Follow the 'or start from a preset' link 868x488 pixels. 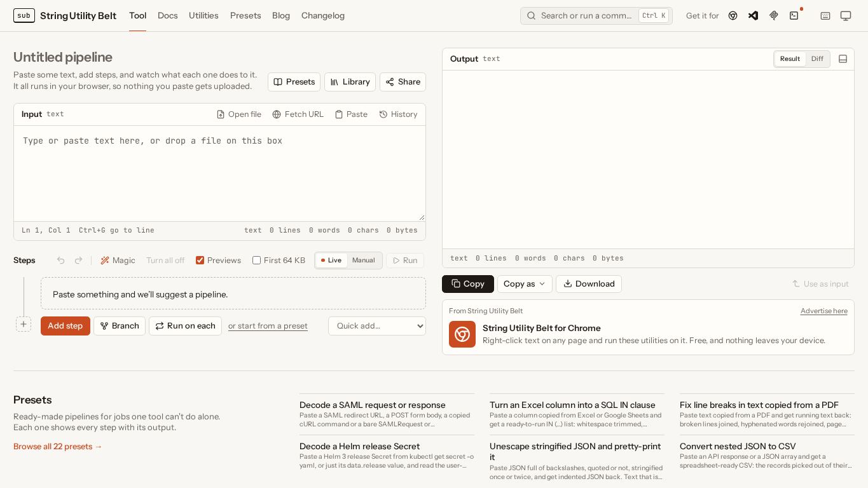[268, 326]
